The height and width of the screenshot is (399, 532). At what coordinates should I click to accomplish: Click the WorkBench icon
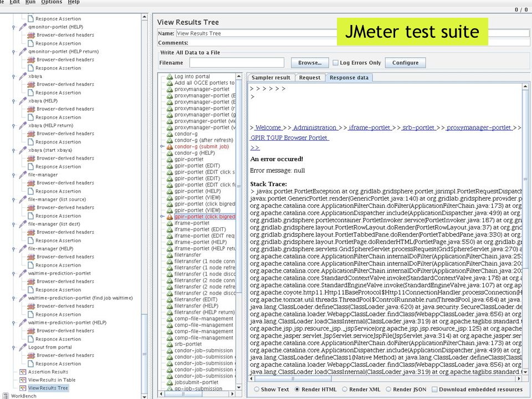pos(6,396)
